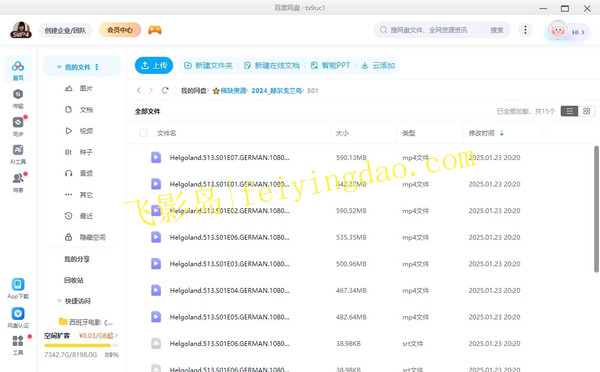This screenshot has width=600, height=372.
Task: Open the 西班牙电影 quick access folder
Action: click(x=86, y=322)
